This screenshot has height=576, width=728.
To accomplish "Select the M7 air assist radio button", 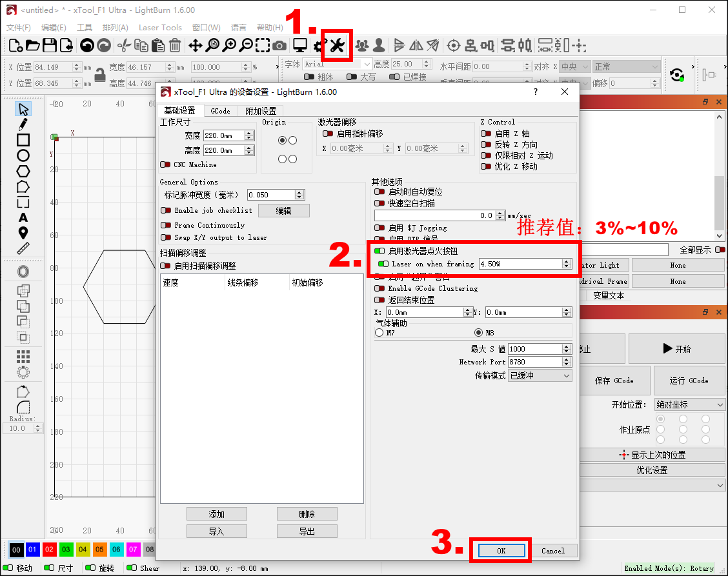I will (379, 333).
